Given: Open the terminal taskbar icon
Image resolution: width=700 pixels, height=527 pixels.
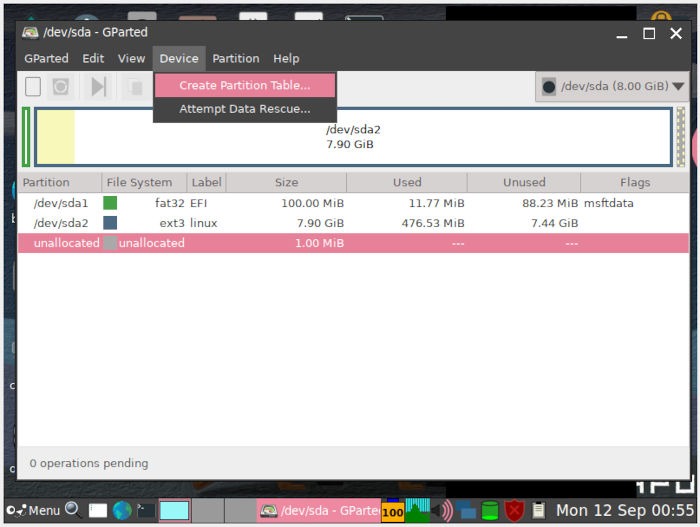Looking at the screenshot, I should tap(146, 510).
